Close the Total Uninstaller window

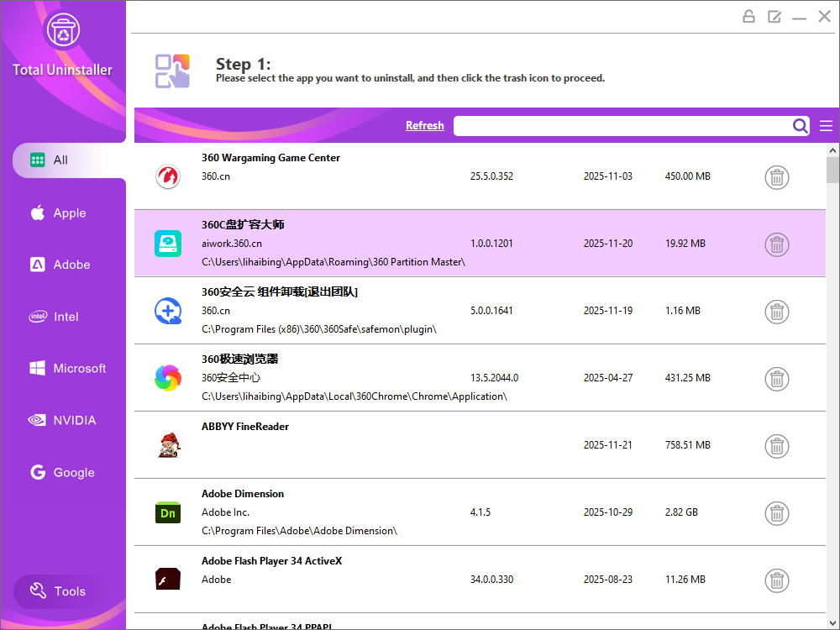pyautogui.click(x=825, y=17)
